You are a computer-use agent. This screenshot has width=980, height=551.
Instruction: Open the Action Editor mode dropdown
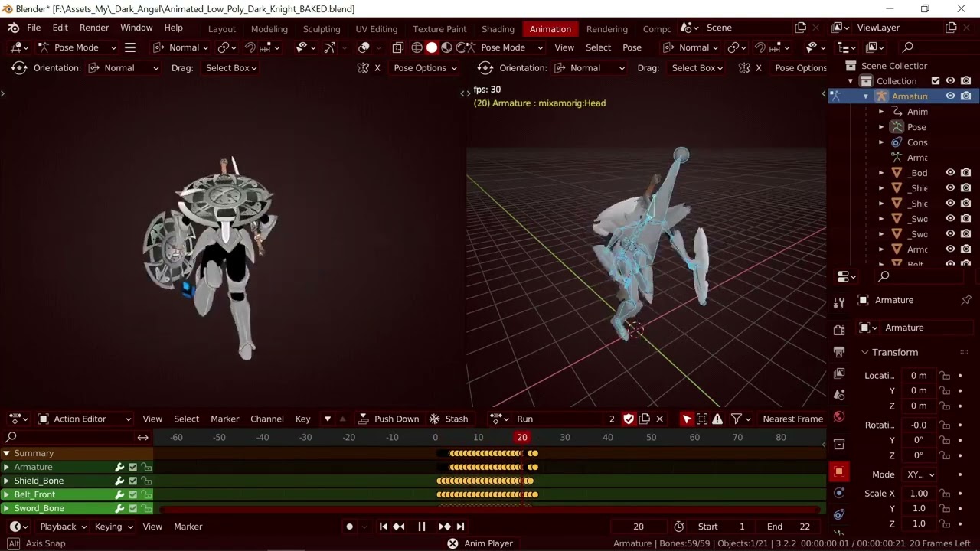click(x=85, y=419)
